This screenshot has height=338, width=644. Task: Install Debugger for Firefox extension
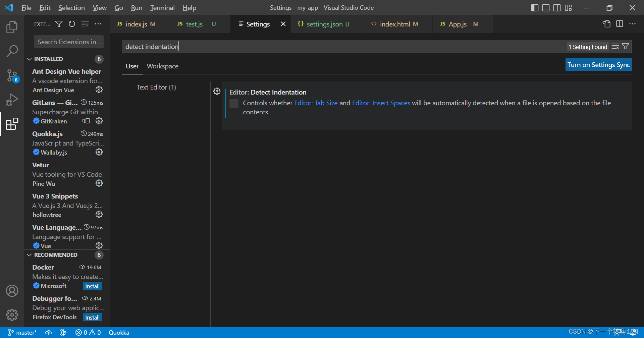pyautogui.click(x=92, y=318)
